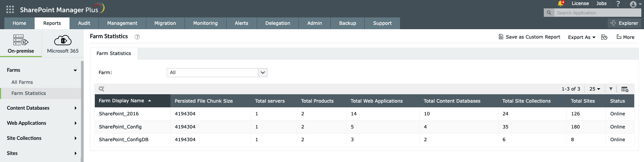Select the SharePoint_ConfigDB farm row
The image size is (644, 162).
[x=364, y=140]
